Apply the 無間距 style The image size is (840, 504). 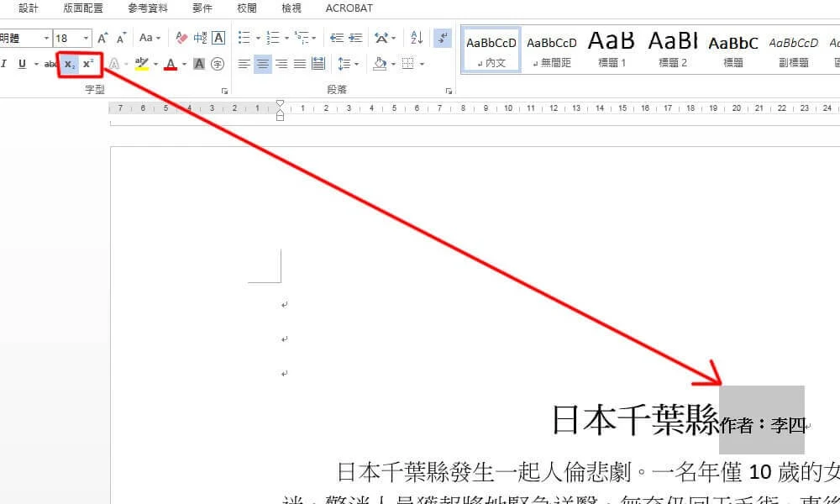pyautogui.click(x=552, y=50)
